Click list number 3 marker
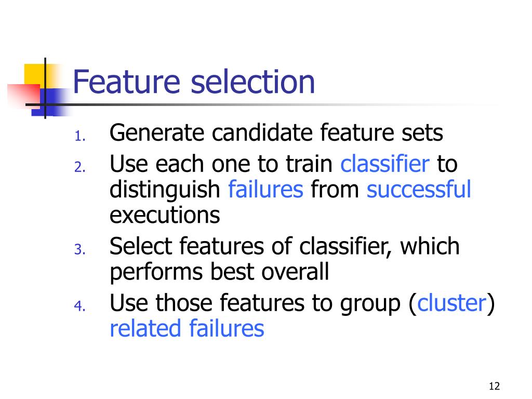The image size is (532, 399). click(x=79, y=250)
